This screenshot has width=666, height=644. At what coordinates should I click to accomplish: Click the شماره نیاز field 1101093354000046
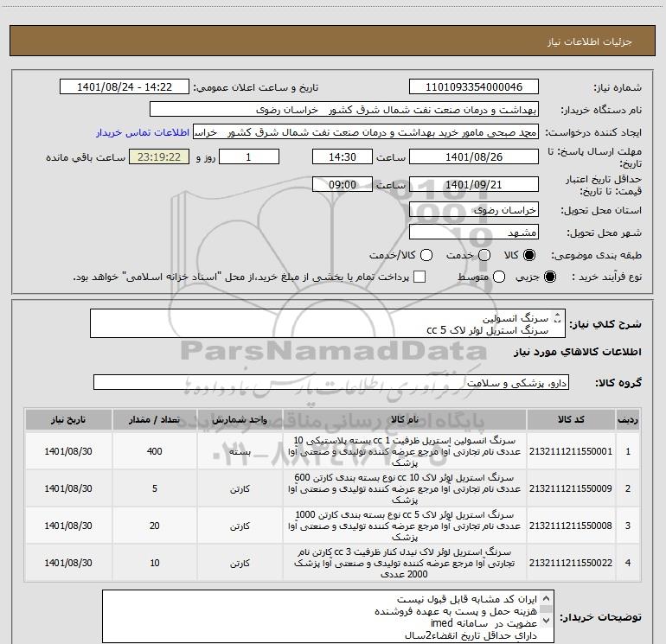474,87
